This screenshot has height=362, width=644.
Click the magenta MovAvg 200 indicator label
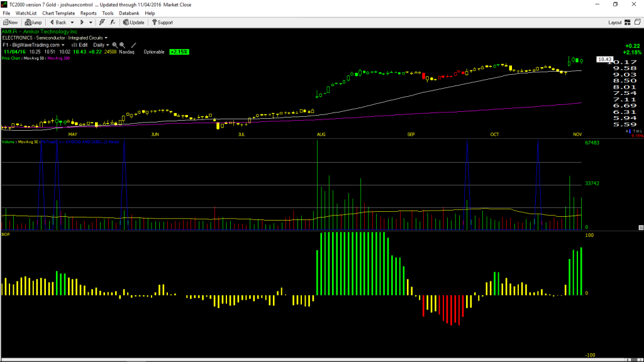pyautogui.click(x=58, y=58)
